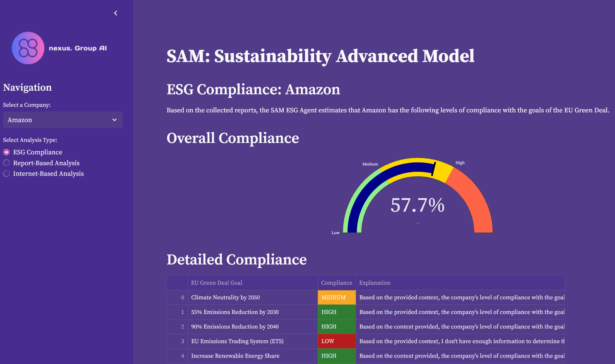Open the company selection dropdown
This screenshot has width=615, height=364.
[x=63, y=120]
